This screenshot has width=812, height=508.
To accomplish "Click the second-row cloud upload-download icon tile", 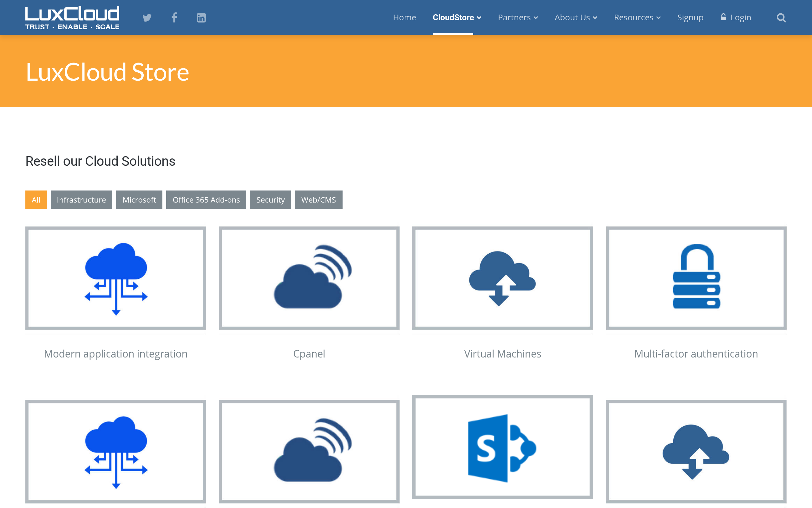I will (696, 451).
